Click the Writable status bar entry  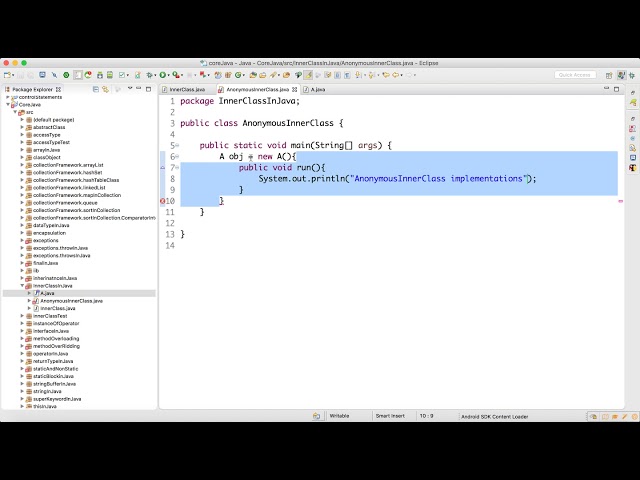click(x=339, y=416)
